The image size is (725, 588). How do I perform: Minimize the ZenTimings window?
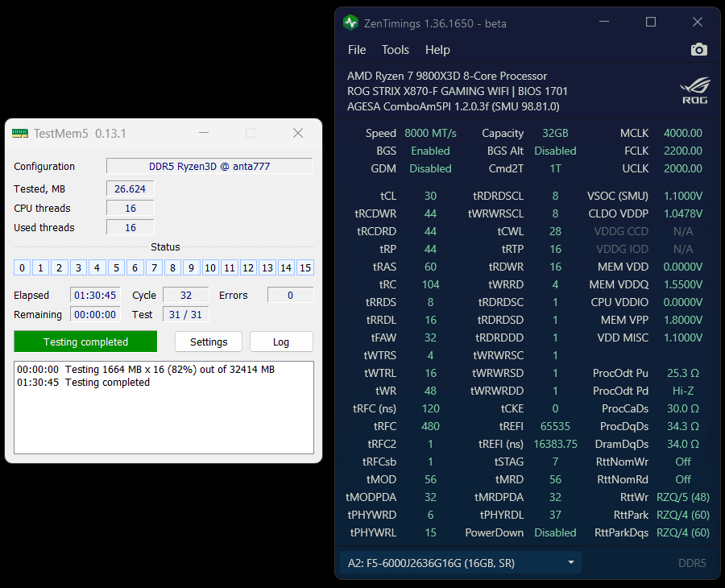[x=604, y=22]
